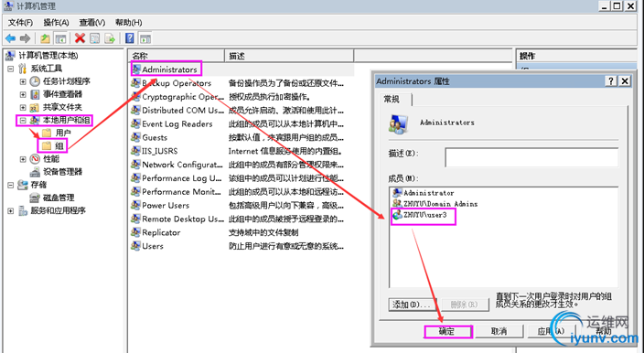
Task: Click the ZHUYU\Domain Admins member icon
Action: [397, 204]
